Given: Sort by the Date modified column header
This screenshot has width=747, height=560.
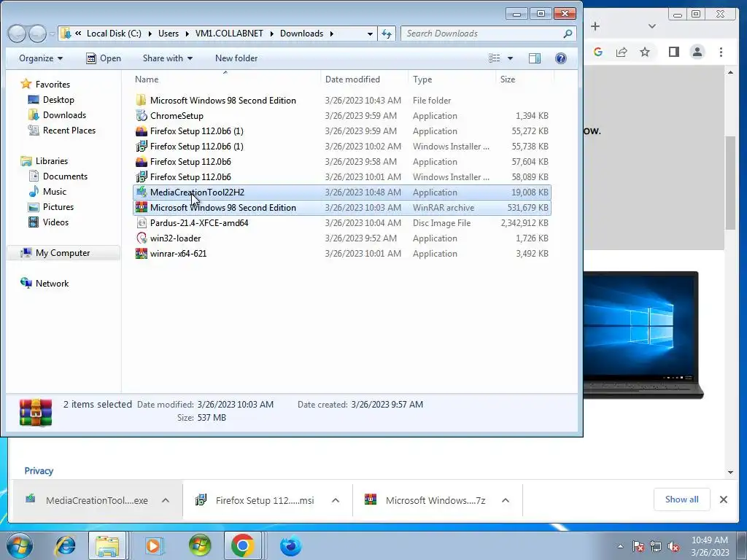Looking at the screenshot, I should click(365, 79).
